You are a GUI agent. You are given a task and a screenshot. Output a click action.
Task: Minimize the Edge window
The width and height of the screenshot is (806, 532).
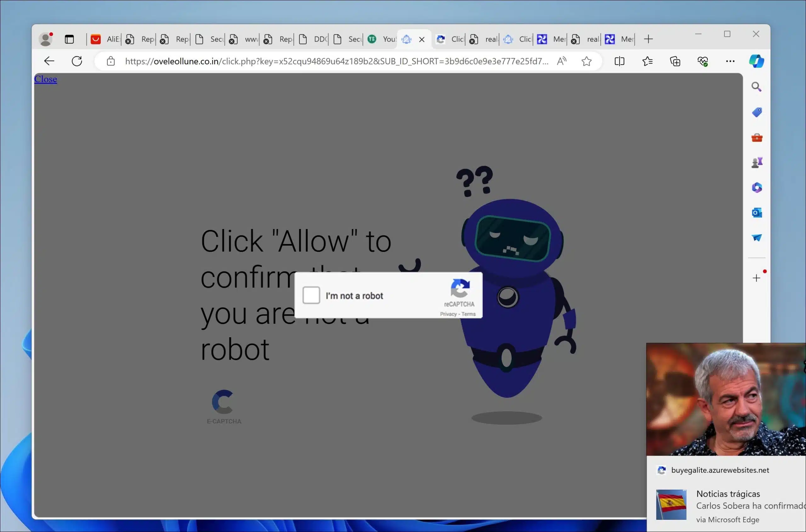698,34
